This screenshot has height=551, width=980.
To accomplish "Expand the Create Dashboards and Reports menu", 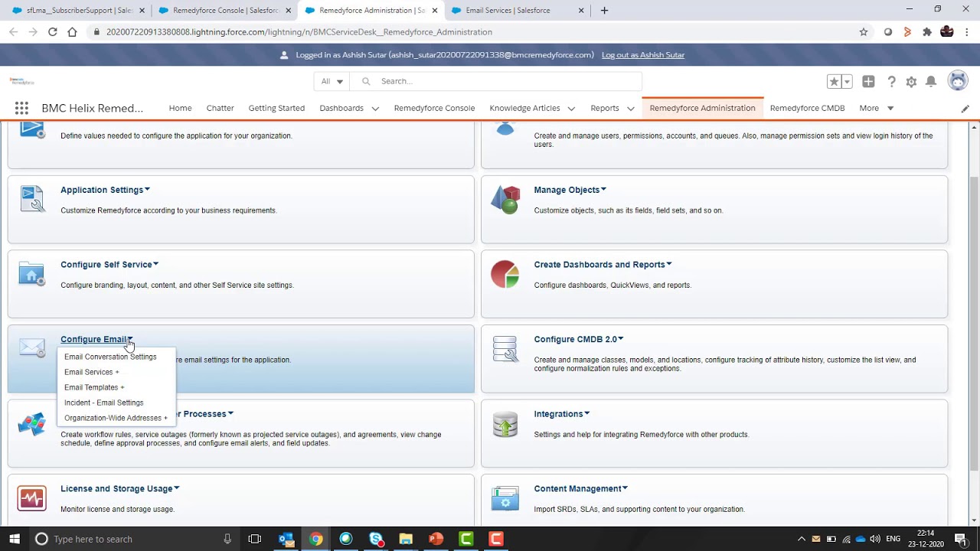I will tap(669, 264).
